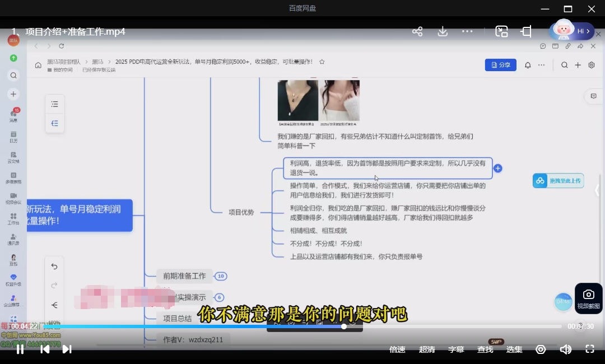Open 多维表格 in sidebar
Image resolution: width=605 pixels, height=364 pixels.
click(x=13, y=178)
